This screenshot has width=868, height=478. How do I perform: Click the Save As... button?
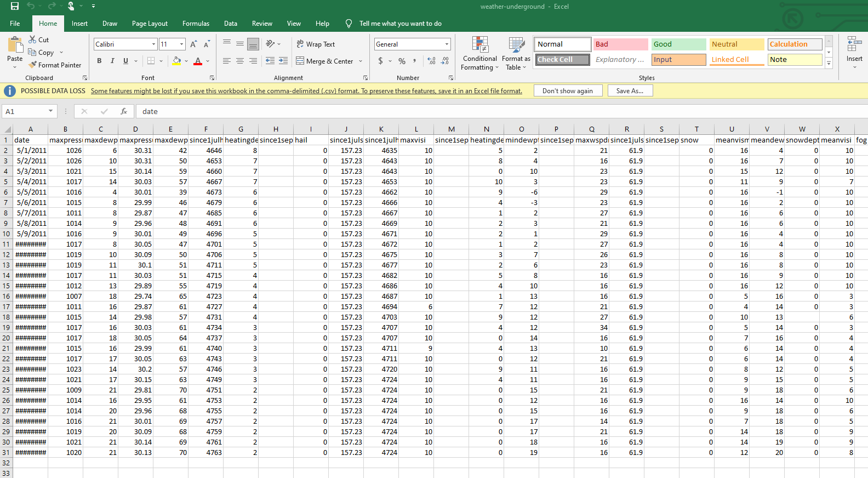[x=630, y=91]
